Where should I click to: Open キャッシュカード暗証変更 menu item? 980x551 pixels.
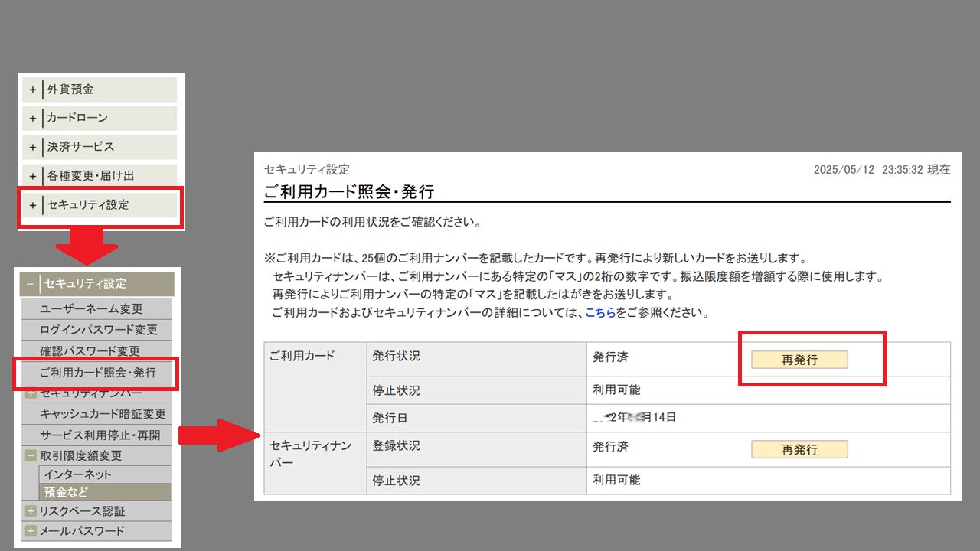coord(96,414)
